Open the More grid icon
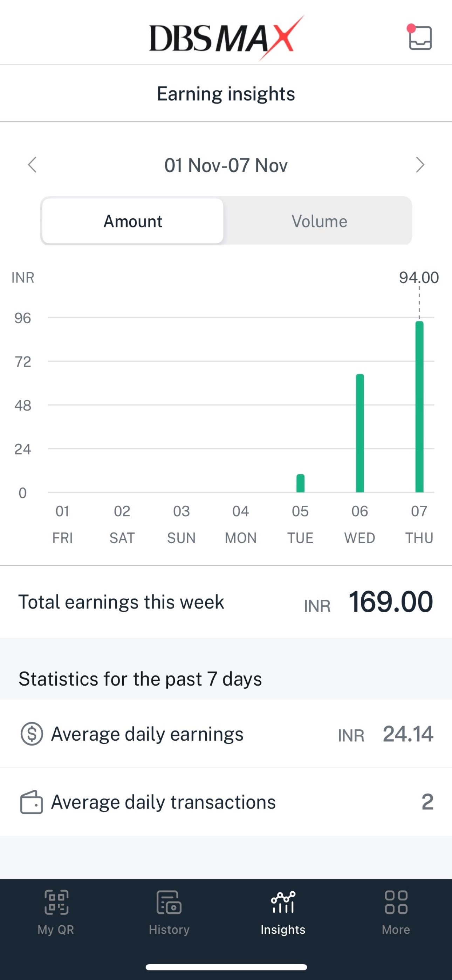The width and height of the screenshot is (452, 980). click(396, 902)
